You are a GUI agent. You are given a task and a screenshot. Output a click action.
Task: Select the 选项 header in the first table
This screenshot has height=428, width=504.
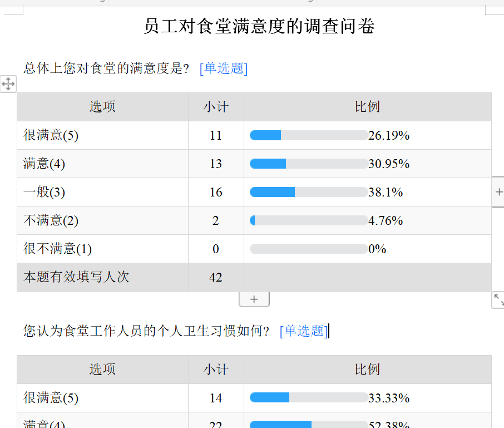[102, 107]
